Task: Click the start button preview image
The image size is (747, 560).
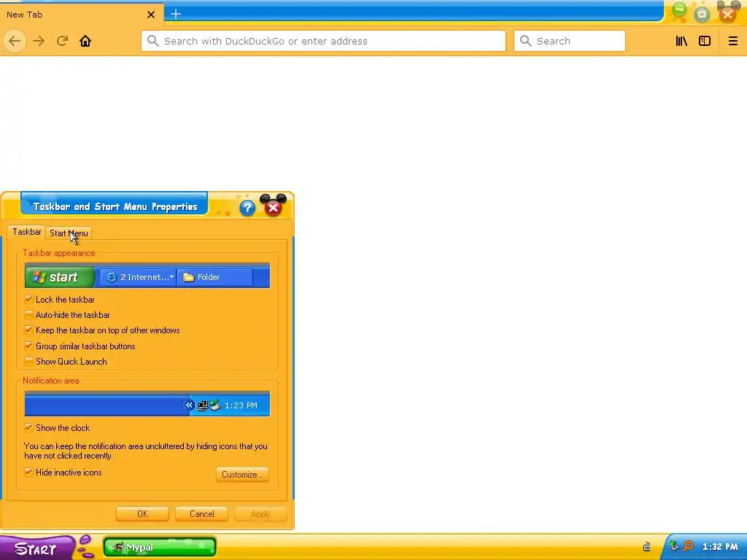Action: coord(60,277)
